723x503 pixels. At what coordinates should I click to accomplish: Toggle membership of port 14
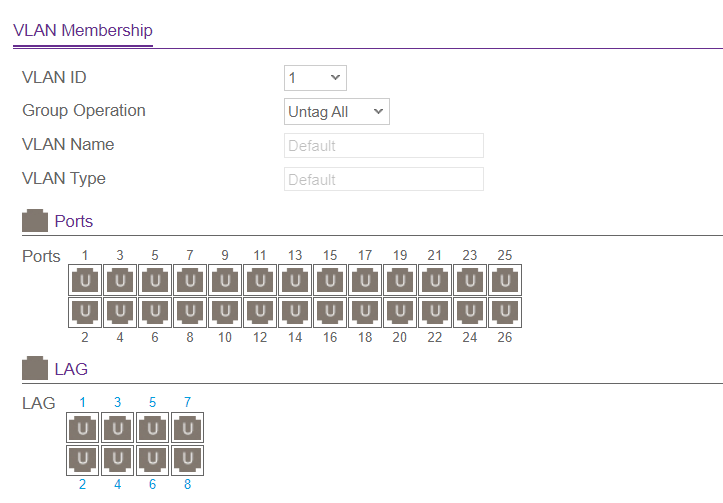[295, 312]
